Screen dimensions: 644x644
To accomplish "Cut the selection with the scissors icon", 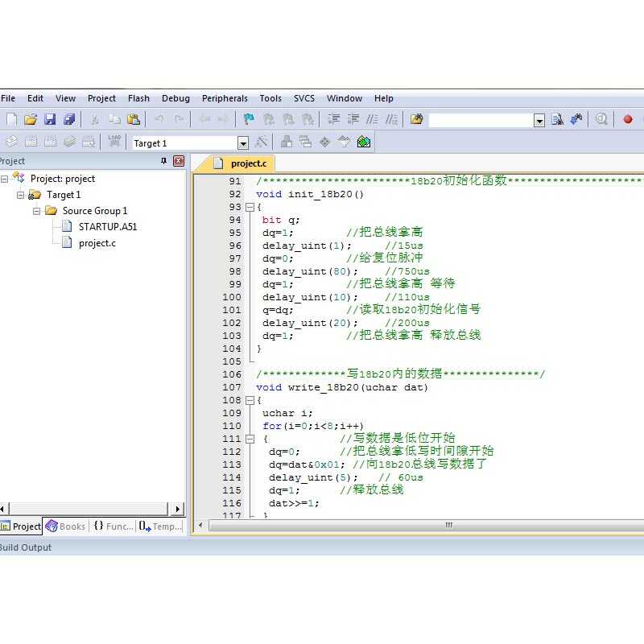I will coord(95,119).
